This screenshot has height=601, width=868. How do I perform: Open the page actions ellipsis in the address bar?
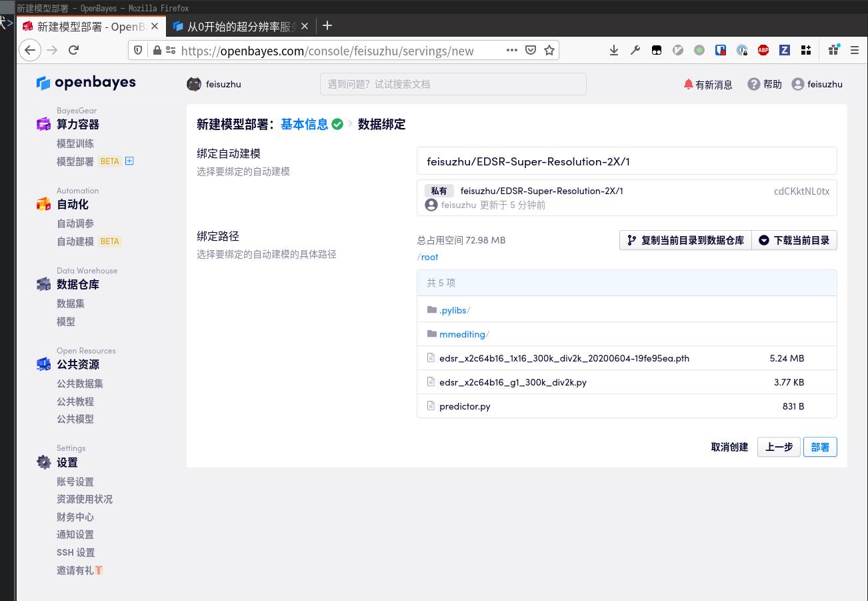[511, 50]
